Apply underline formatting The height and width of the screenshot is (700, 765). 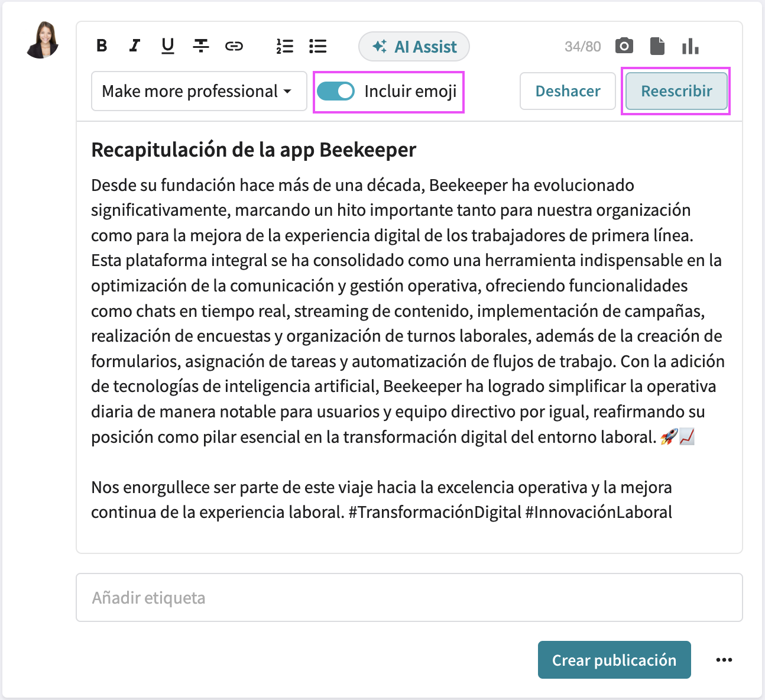coord(167,46)
